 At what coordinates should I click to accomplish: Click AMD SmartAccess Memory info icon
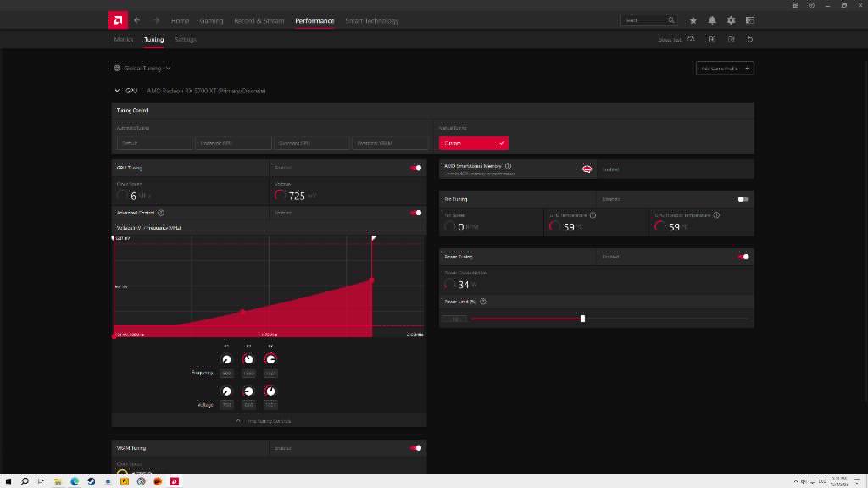(x=509, y=166)
